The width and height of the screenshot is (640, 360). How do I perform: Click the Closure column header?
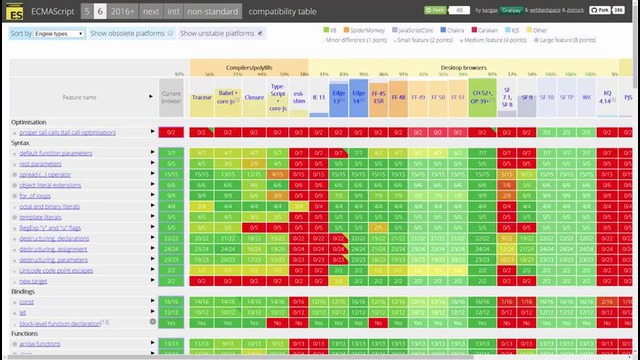coord(254,97)
